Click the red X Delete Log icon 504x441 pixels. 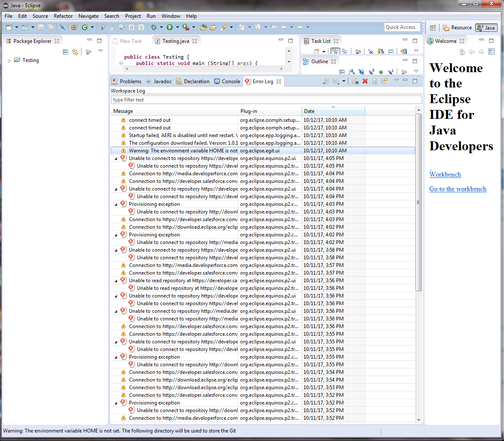pos(365,81)
